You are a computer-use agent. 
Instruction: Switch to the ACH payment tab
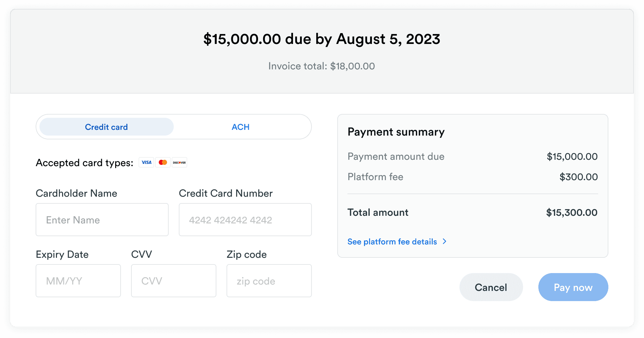(241, 127)
